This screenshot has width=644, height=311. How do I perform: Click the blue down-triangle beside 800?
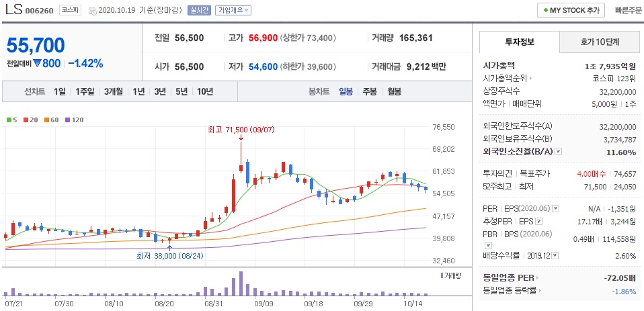[x=38, y=63]
